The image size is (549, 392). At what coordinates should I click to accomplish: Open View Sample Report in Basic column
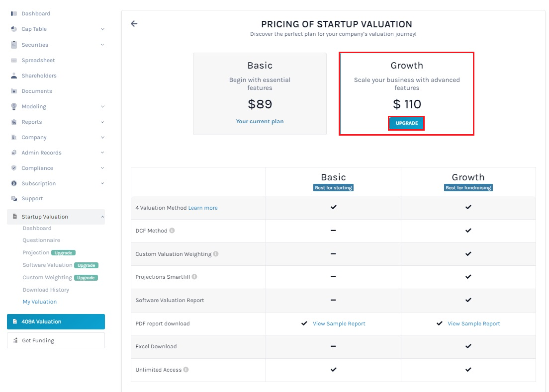[x=339, y=324]
